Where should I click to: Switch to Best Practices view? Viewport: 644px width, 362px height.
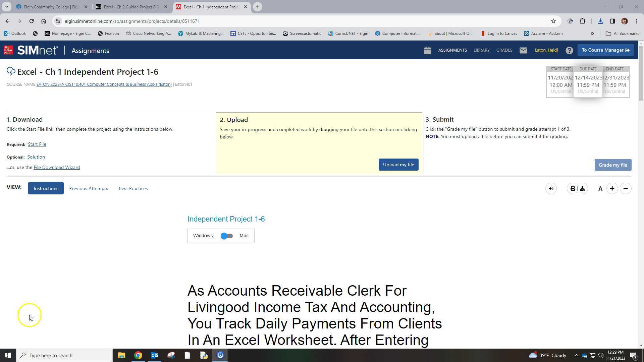point(133,189)
